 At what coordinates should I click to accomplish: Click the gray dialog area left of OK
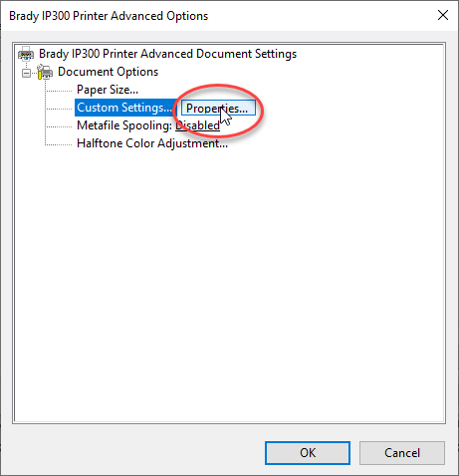coord(132,453)
